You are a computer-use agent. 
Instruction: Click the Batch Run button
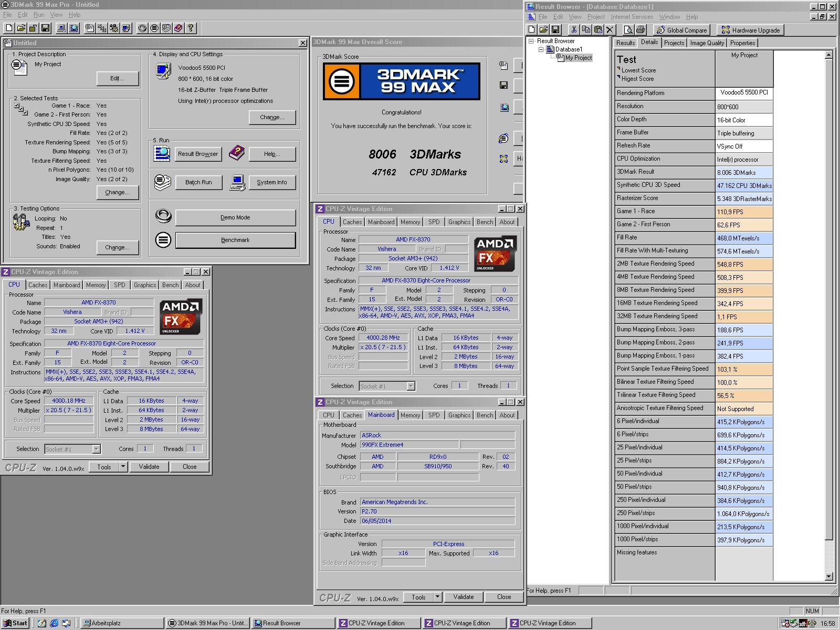pos(198,182)
